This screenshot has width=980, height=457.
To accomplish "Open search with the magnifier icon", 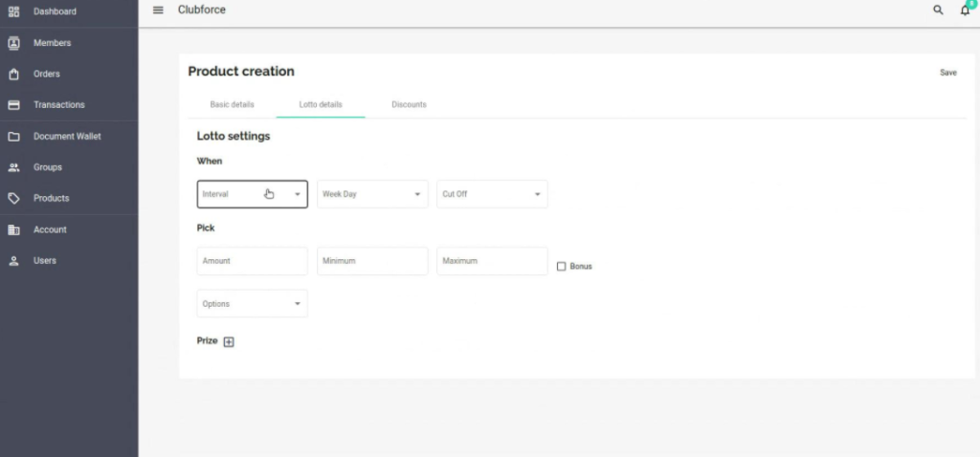I will (938, 10).
